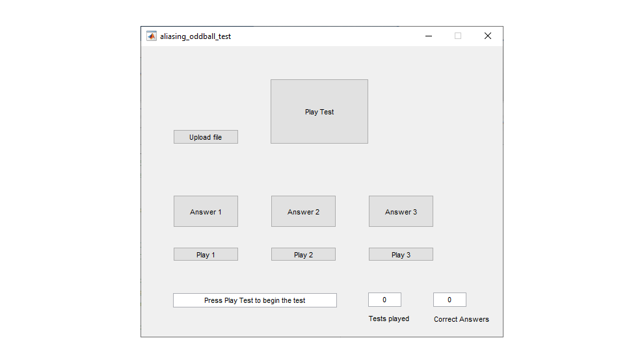Select Answer 2 as your response
This screenshot has width=644, height=364.
coord(304,211)
